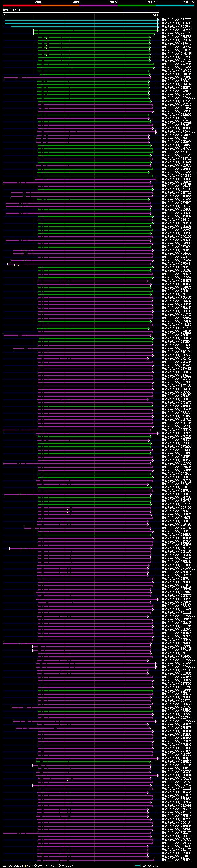Select hit label UniRef100_C3KM78
The height and width of the screenshot is (868, 197).
(x=177, y=281)
